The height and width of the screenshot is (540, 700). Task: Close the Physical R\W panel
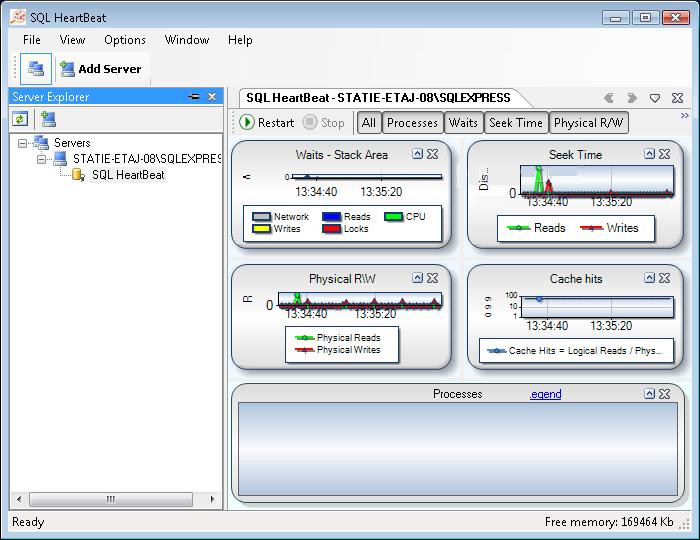[433, 278]
